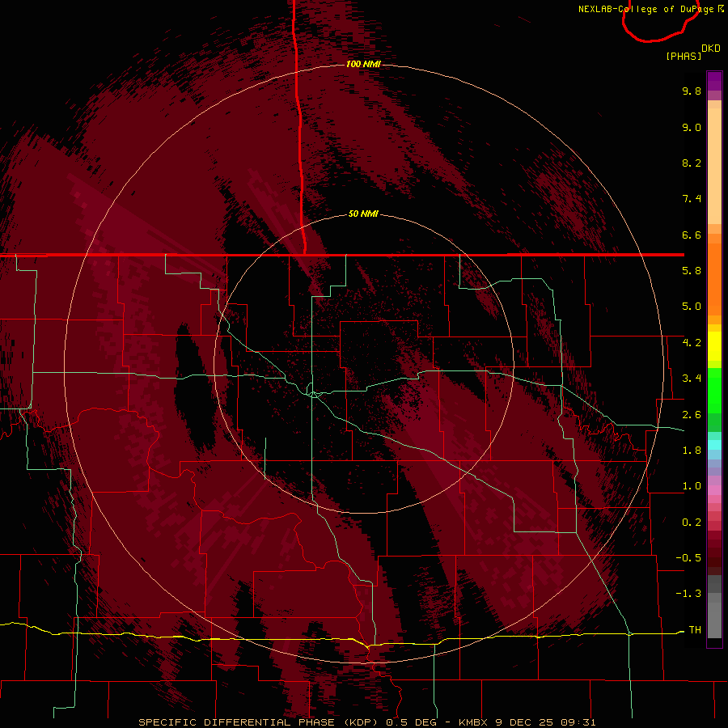
Task: Click the 5.8 value on the scale
Action: tap(692, 271)
